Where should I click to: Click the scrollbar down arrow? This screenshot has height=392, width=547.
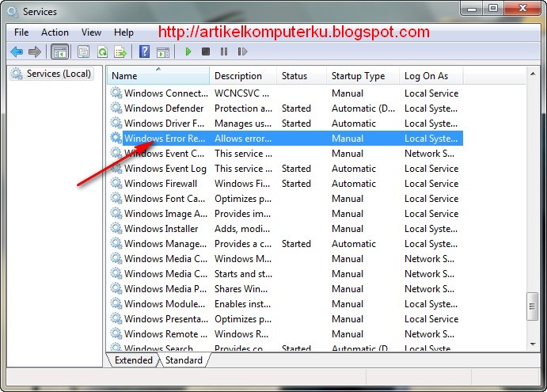click(x=533, y=344)
